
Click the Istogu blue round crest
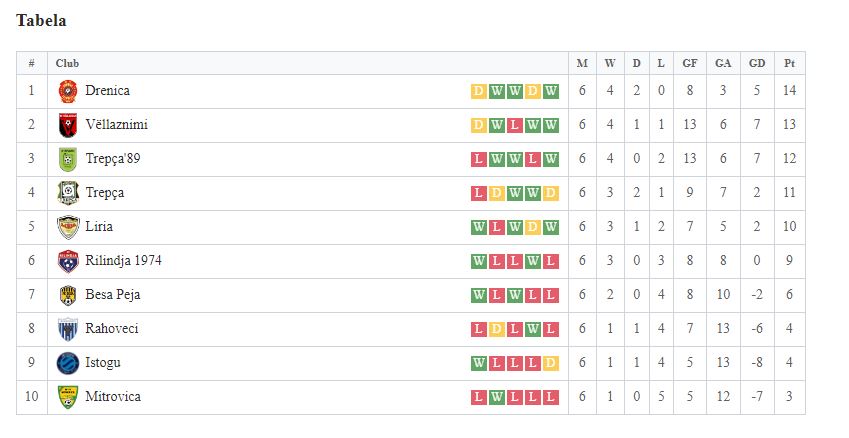point(68,363)
